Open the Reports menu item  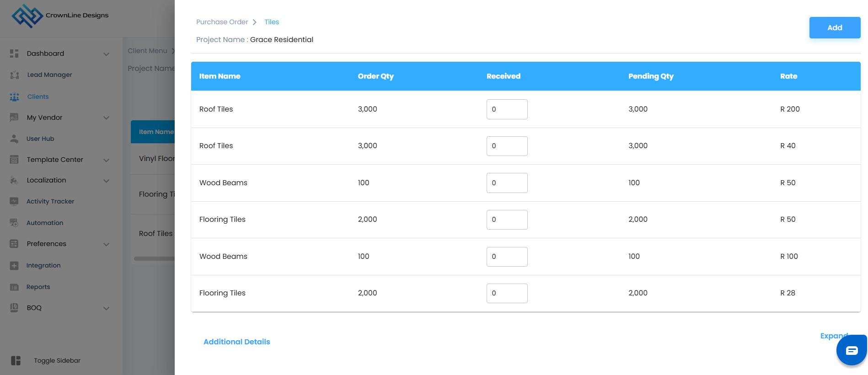[38, 287]
